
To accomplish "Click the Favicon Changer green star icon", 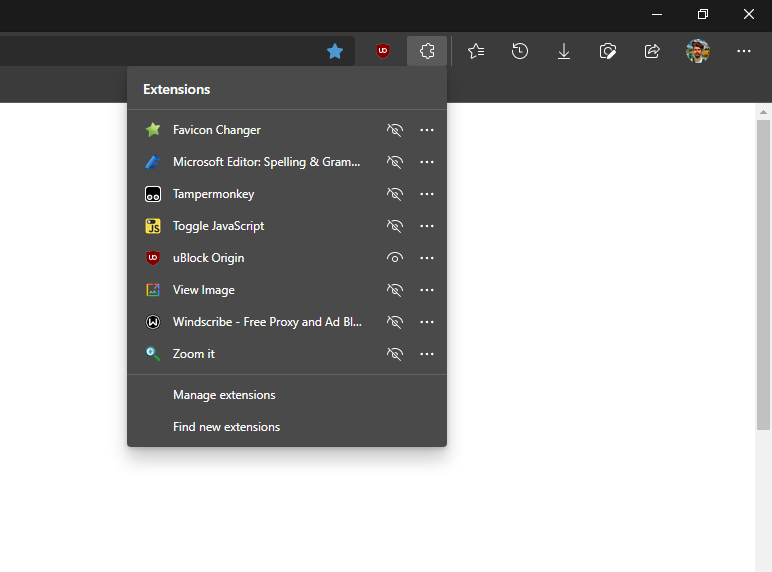I will pos(153,130).
